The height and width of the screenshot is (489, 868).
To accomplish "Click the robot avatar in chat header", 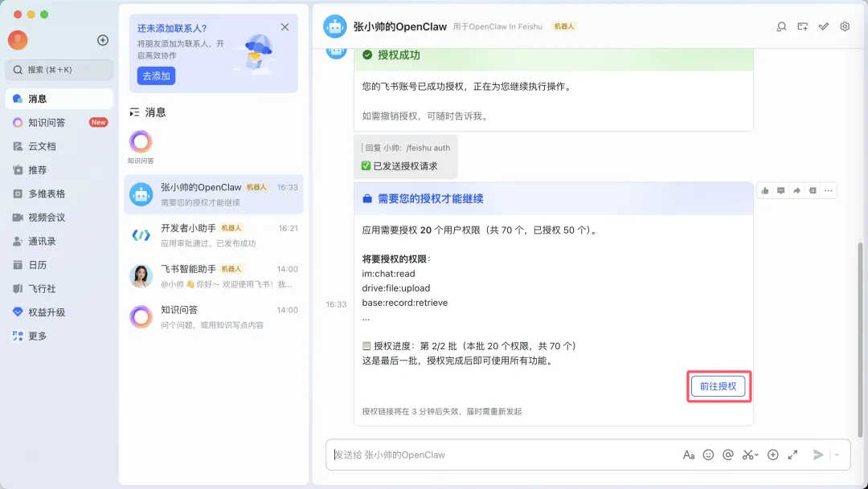I will 335,26.
